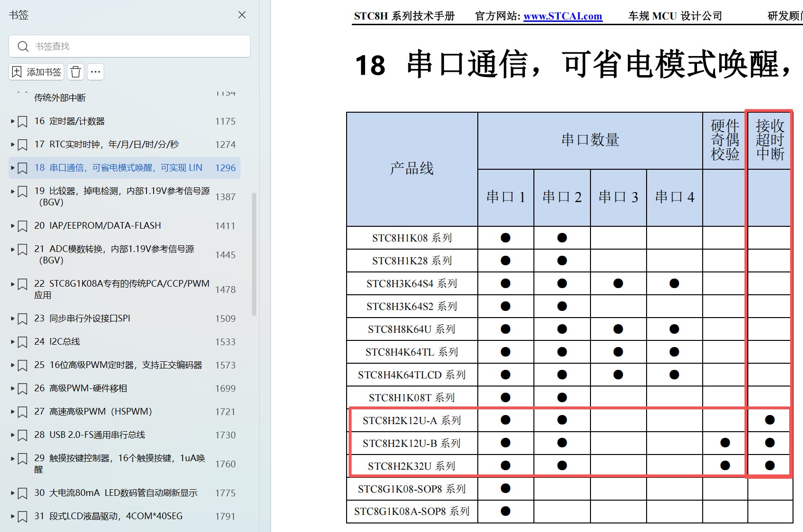The image size is (803, 532).
Task: Expand the 22 STC8G1K08A专有PCA bookmark entry
Action: pos(11,284)
